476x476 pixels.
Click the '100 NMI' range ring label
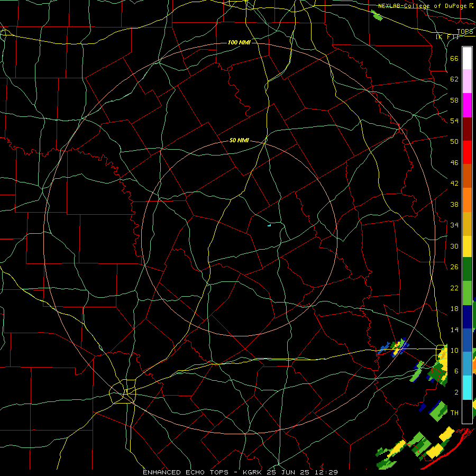coord(239,42)
